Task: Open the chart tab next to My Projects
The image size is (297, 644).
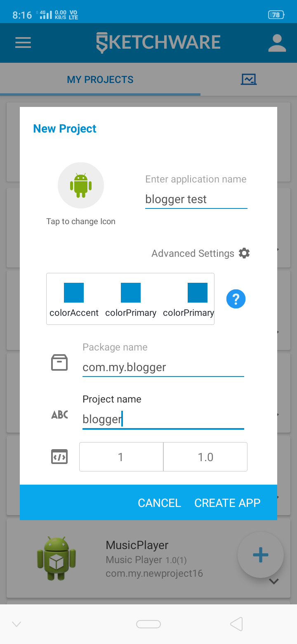Action: (249, 79)
